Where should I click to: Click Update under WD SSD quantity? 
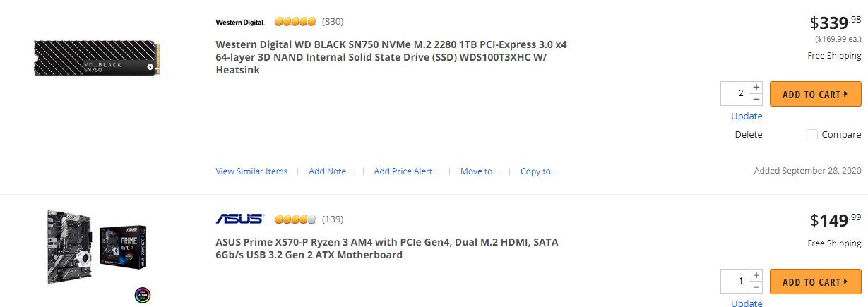(747, 116)
